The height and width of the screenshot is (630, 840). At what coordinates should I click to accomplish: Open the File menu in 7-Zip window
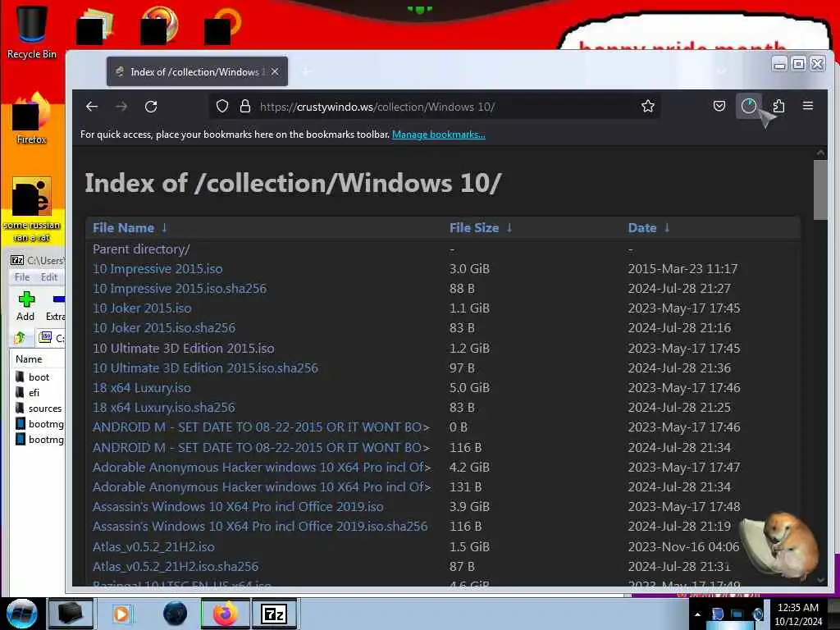pyautogui.click(x=22, y=277)
